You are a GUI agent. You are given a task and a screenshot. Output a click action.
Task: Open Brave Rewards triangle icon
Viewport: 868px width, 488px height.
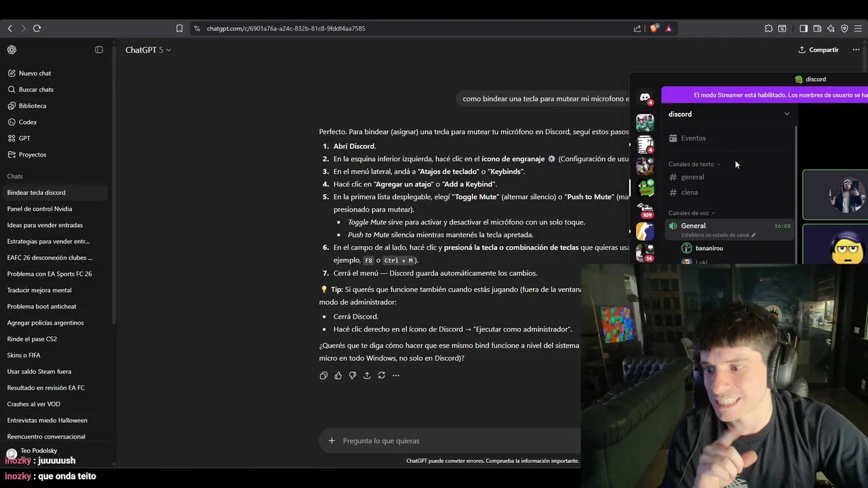click(x=669, y=28)
